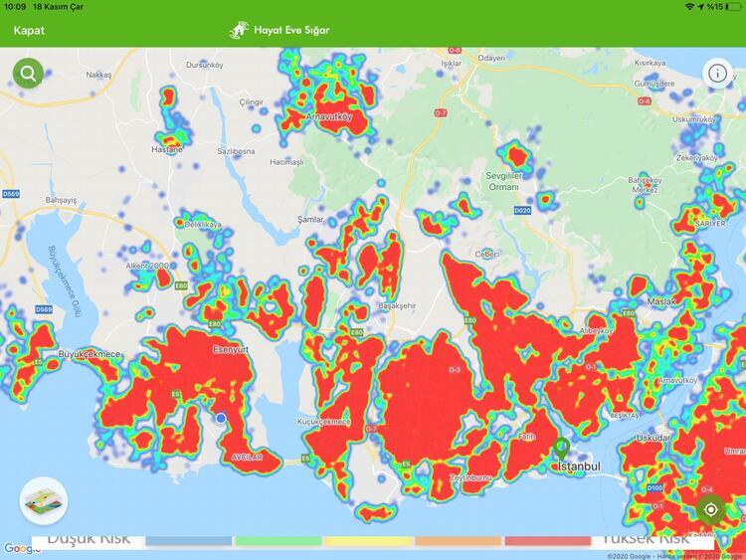Tap the Arnavutköy place label
The width and height of the screenshot is (746, 560).
pyautogui.click(x=331, y=118)
